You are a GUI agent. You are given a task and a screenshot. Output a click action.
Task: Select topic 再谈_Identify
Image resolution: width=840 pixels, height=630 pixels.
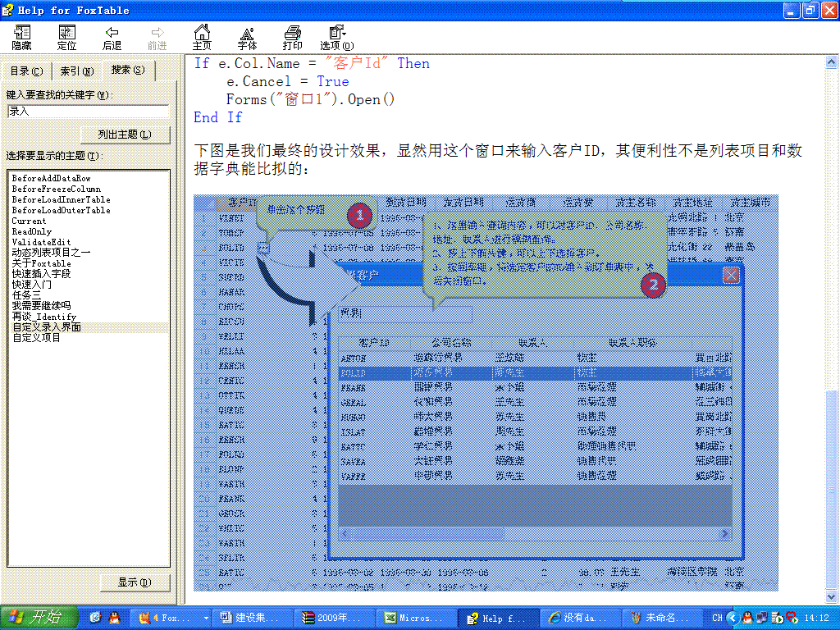coord(44,316)
